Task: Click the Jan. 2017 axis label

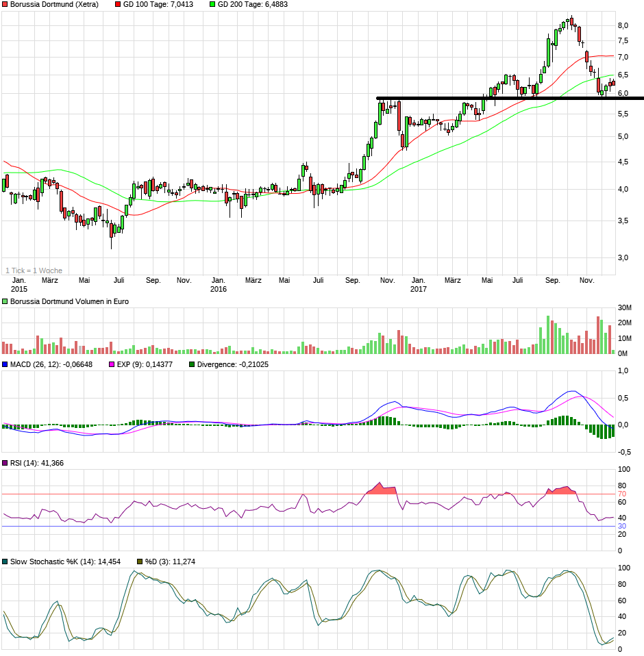Action: coord(419,284)
